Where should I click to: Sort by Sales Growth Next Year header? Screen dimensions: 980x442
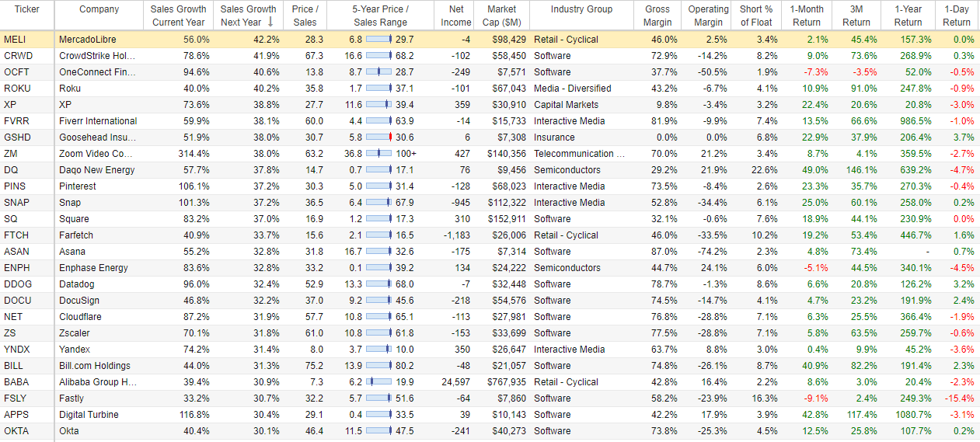249,16
